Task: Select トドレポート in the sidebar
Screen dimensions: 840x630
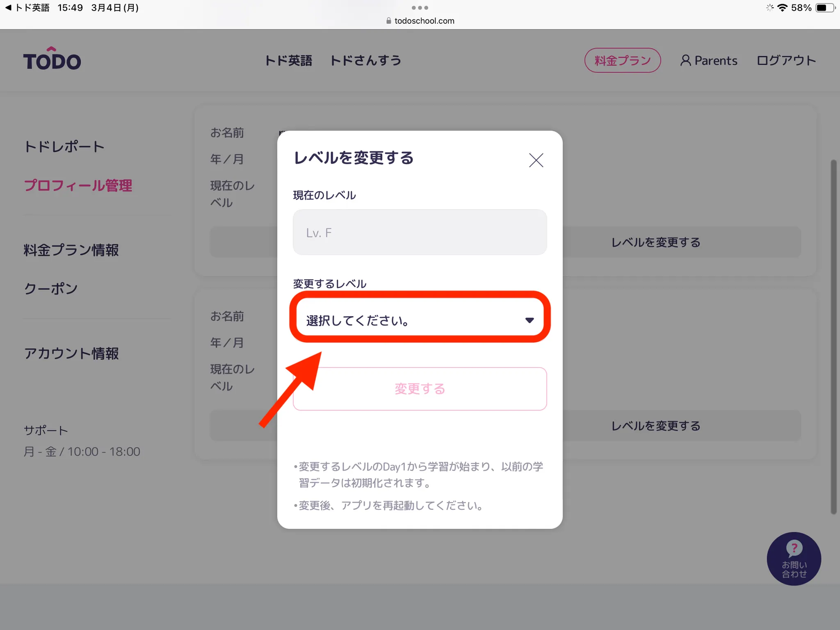Action: point(64,146)
